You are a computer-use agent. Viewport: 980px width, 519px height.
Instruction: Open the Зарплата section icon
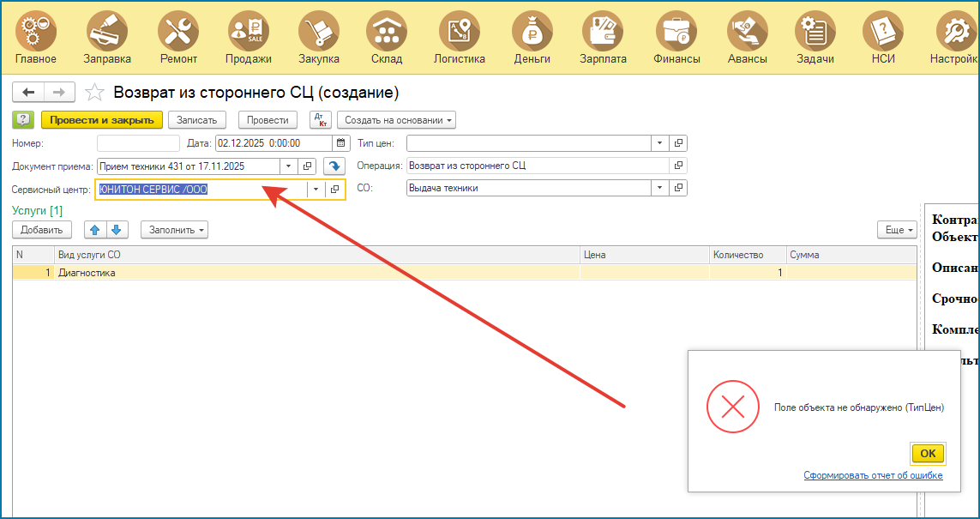coord(603,31)
